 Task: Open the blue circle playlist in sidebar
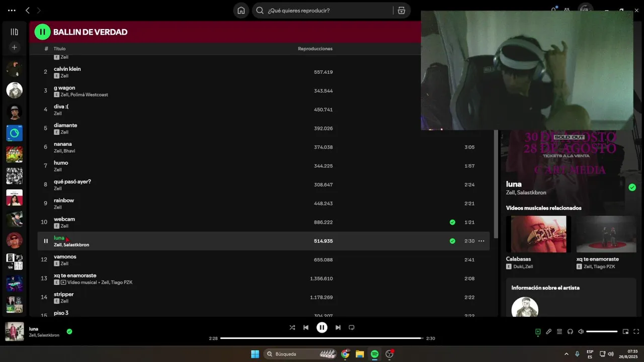click(14, 133)
